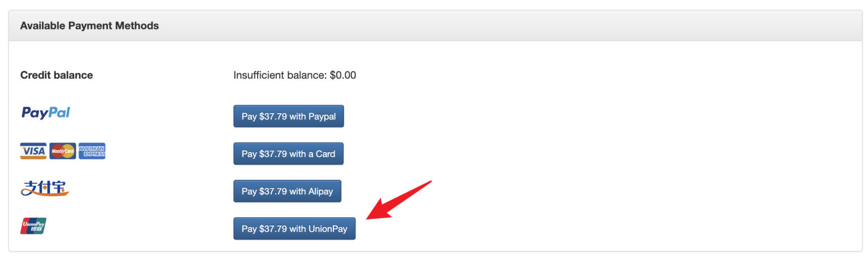The width and height of the screenshot is (868, 260).
Task: Click the $0.00 balance amount
Action: (343, 75)
